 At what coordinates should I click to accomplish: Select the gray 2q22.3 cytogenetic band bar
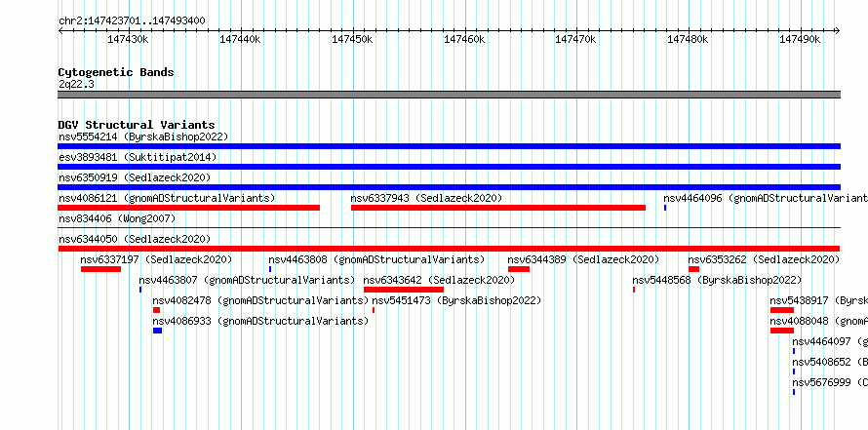click(449, 95)
